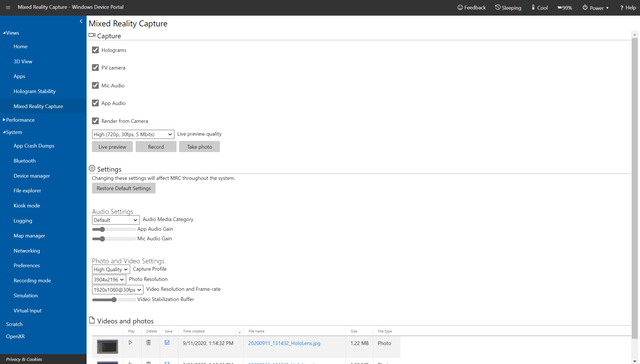Click the Restore Default Settings button
This screenshot has width=640, height=364.
[123, 188]
